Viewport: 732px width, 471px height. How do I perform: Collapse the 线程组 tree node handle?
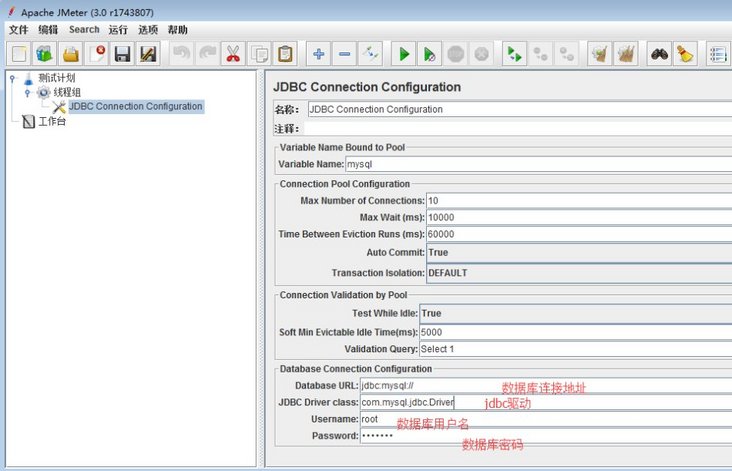[28, 92]
